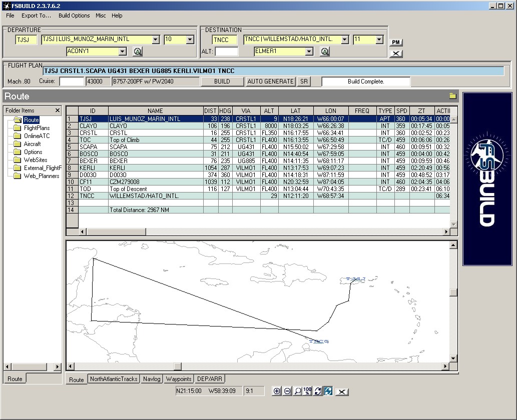Click the AUTO GENERATE button
This screenshot has height=420, width=517.
pyautogui.click(x=270, y=81)
